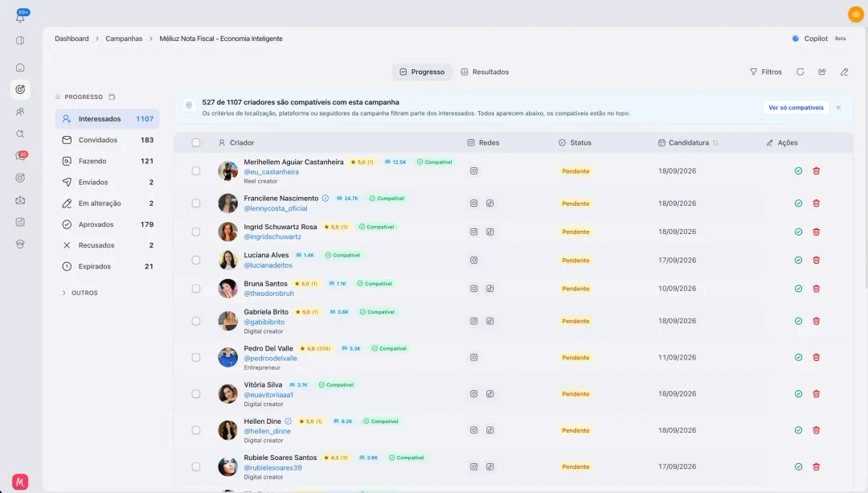The width and height of the screenshot is (868, 493).
Task: Select Enviados list item
Action: (107, 183)
